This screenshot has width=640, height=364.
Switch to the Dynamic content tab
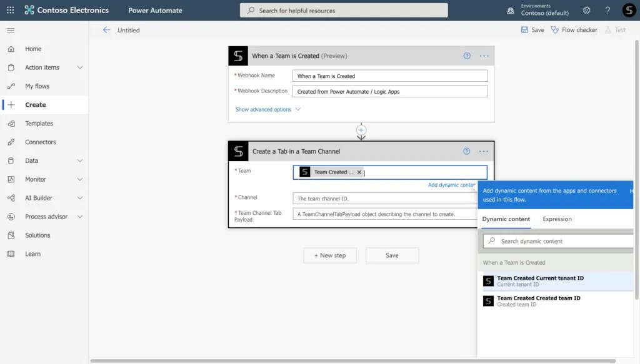coord(506,219)
